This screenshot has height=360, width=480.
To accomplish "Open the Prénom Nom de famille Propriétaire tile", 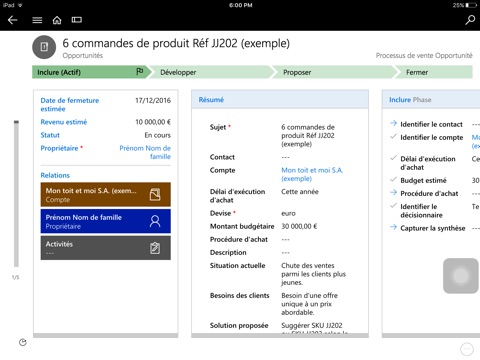I will tap(106, 221).
